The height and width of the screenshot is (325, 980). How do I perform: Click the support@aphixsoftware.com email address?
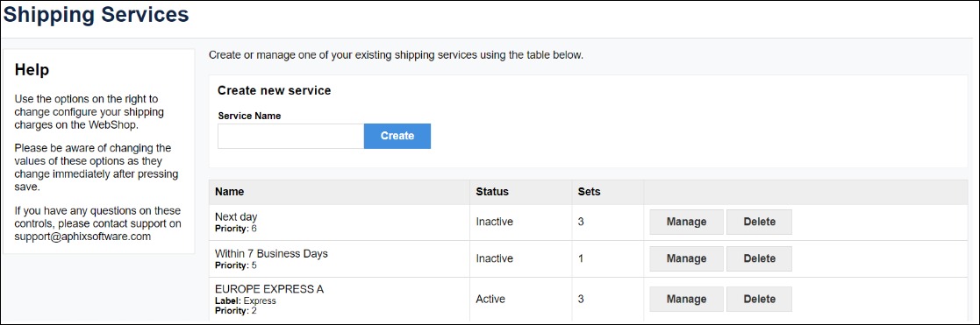click(82, 237)
